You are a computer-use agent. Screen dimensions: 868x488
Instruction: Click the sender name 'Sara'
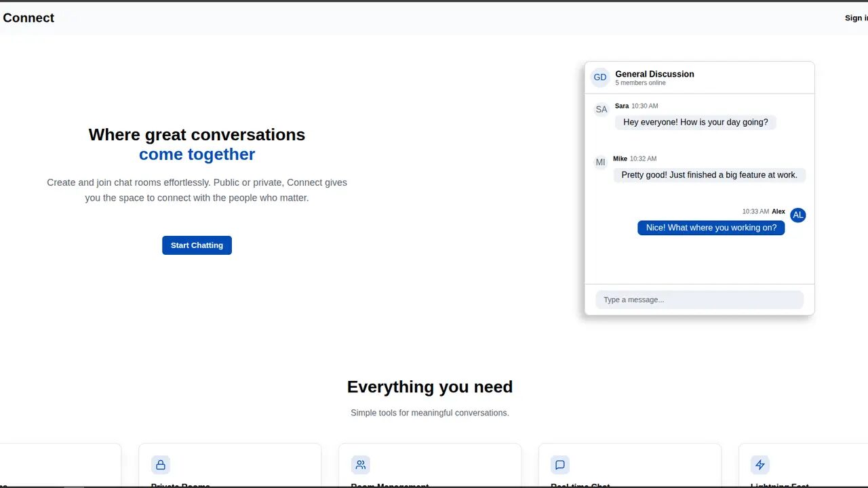622,106
